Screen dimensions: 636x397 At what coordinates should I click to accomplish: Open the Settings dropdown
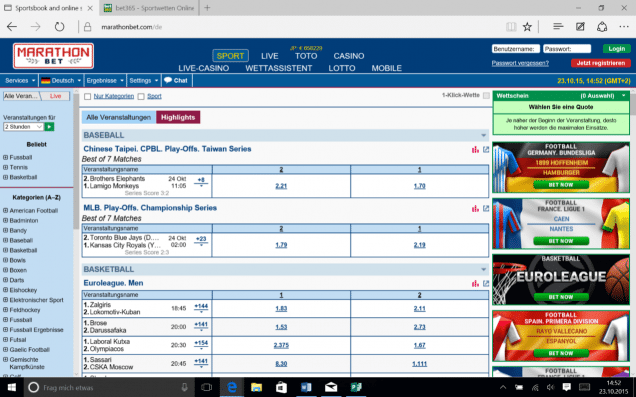(144, 80)
